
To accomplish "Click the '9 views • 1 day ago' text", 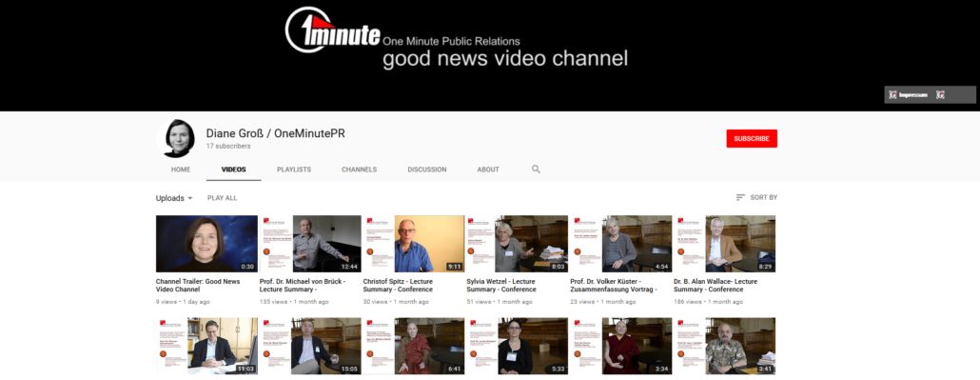I will (183, 302).
